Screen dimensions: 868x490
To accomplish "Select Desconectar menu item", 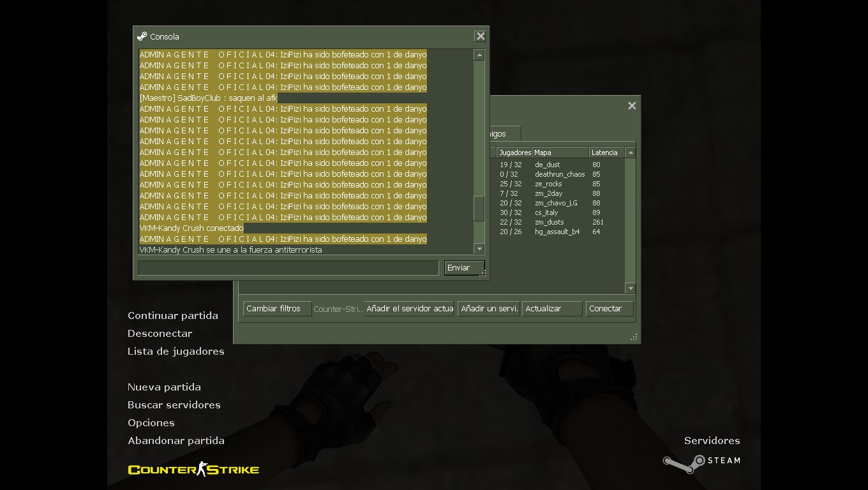I will 160,334.
